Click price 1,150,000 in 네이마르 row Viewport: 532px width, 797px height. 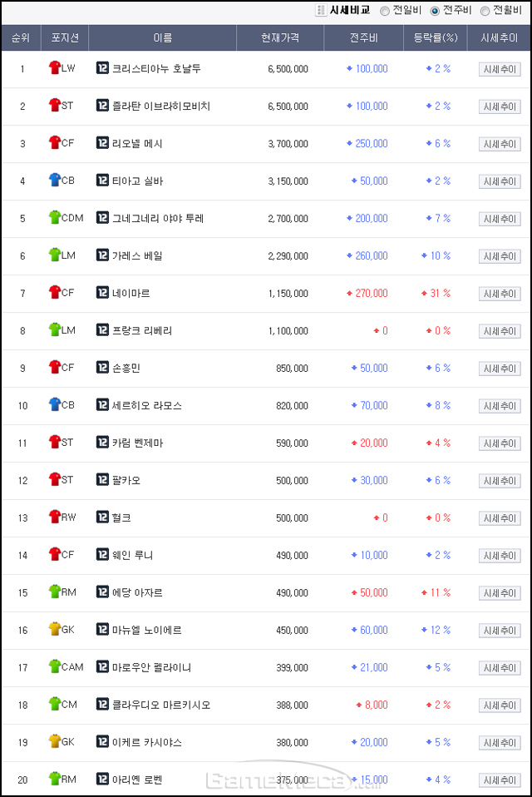tap(288, 294)
